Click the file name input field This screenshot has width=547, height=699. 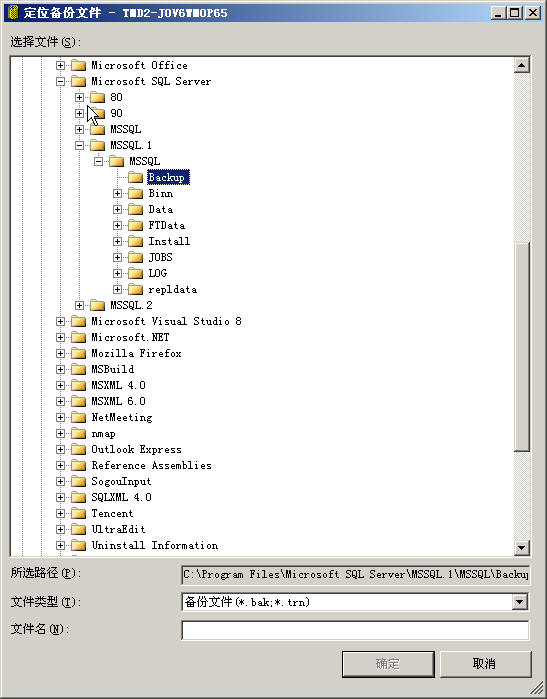(x=355, y=630)
